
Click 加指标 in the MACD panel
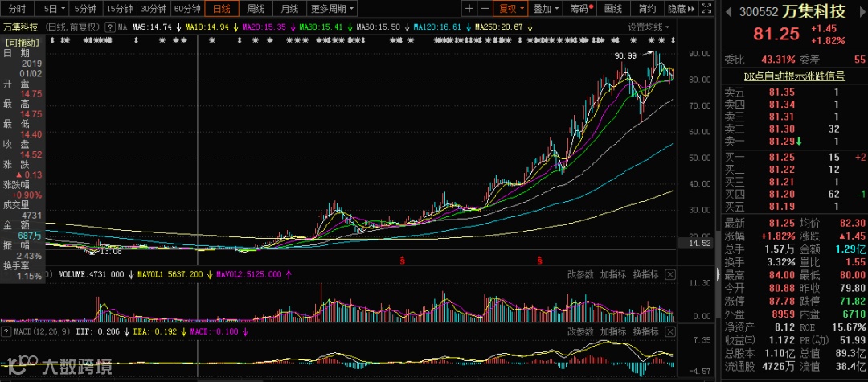612,331
